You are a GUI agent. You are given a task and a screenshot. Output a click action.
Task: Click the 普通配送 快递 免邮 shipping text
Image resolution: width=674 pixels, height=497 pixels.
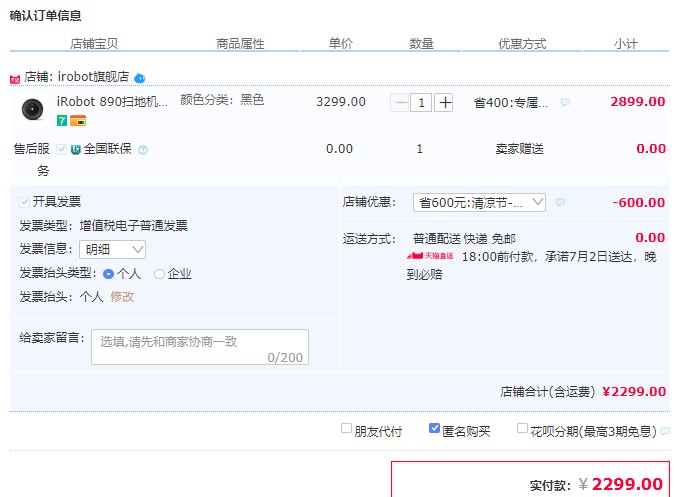coord(464,239)
